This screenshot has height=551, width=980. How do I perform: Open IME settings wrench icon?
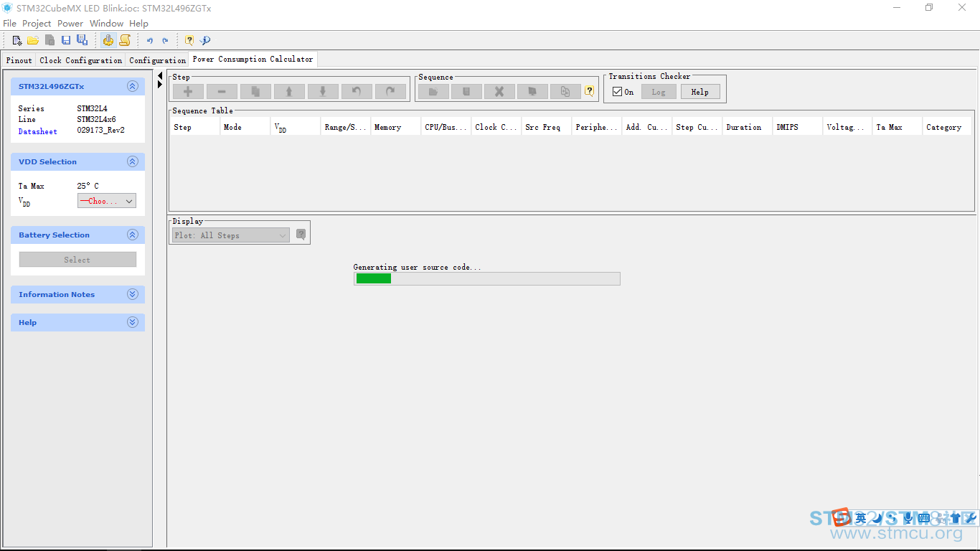[970, 518]
